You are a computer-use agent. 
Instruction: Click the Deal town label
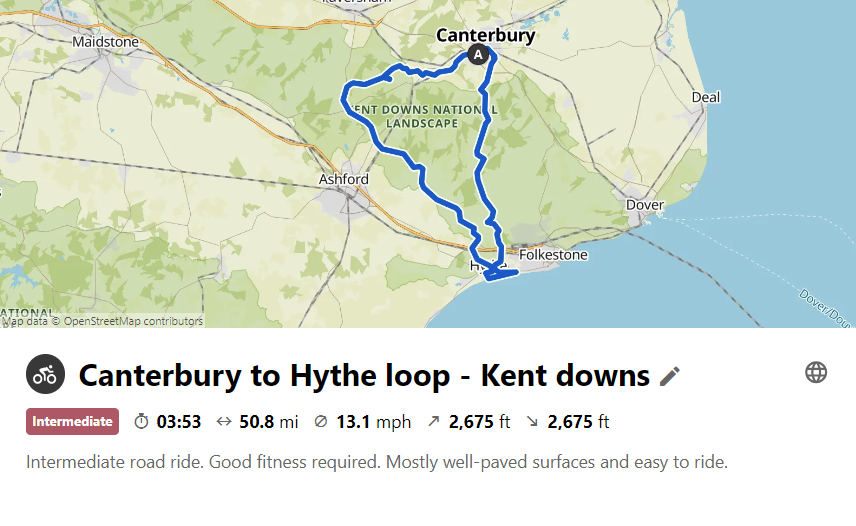(x=706, y=97)
